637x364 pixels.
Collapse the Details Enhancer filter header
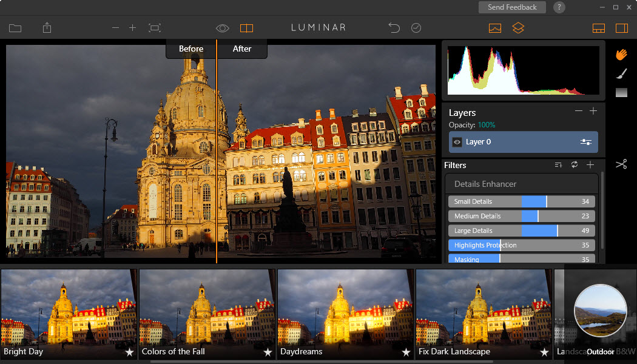522,184
